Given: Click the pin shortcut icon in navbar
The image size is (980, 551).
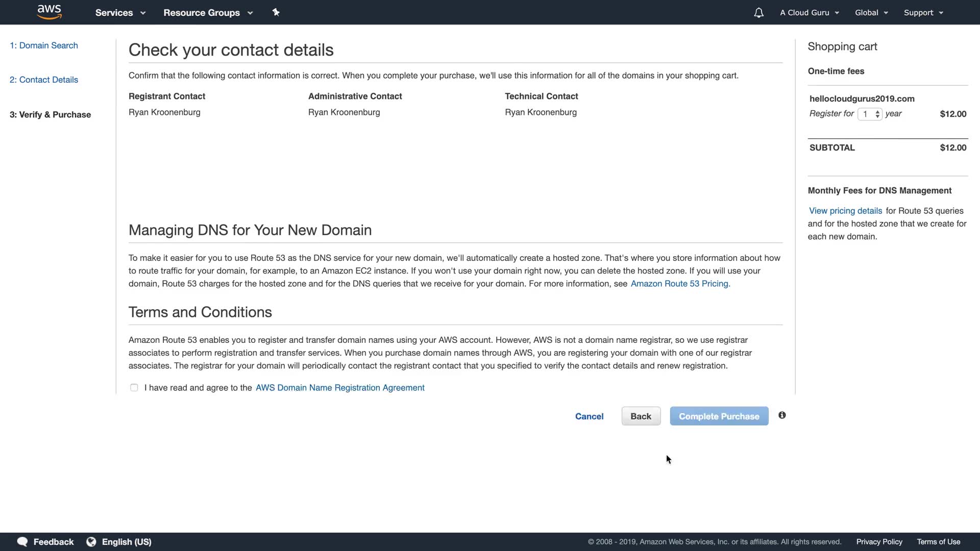Looking at the screenshot, I should click(x=276, y=12).
